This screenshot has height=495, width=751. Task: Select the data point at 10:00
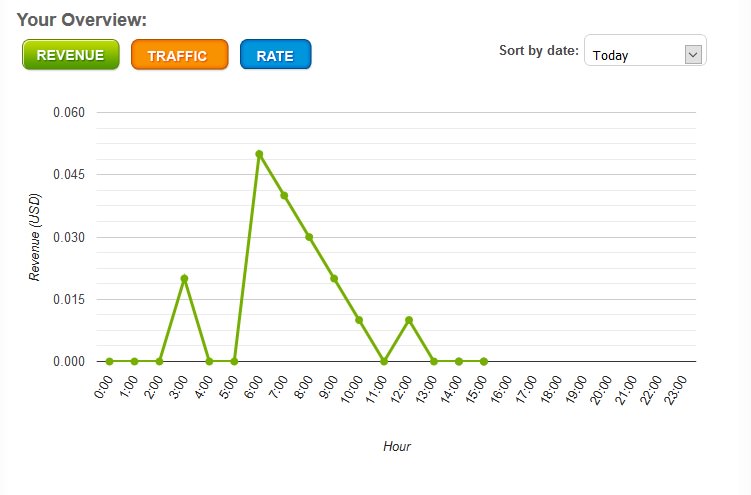click(359, 320)
